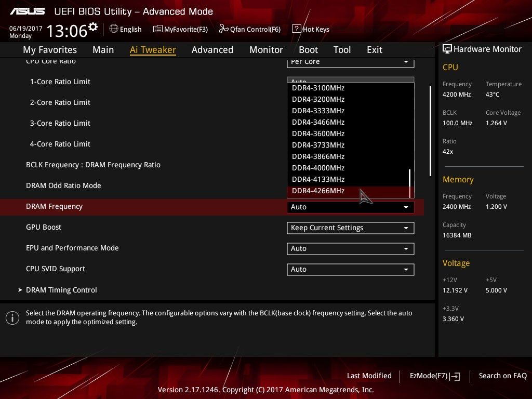Screen dimensions: 532x399
Task: Open EPU and Performance Mode dropdown
Action: [351, 249]
